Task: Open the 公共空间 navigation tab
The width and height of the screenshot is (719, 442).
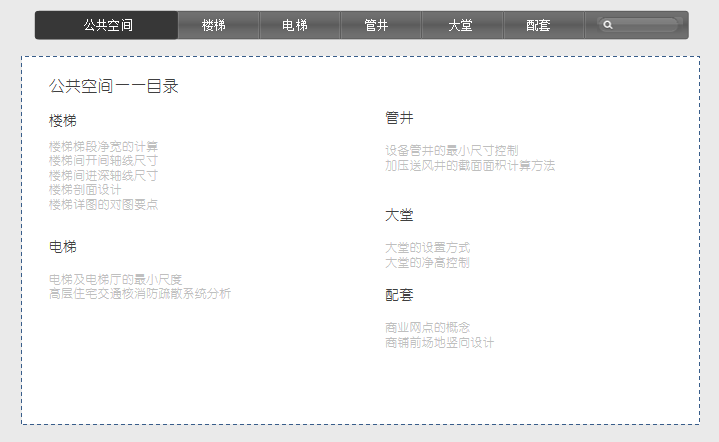Action: click(108, 25)
